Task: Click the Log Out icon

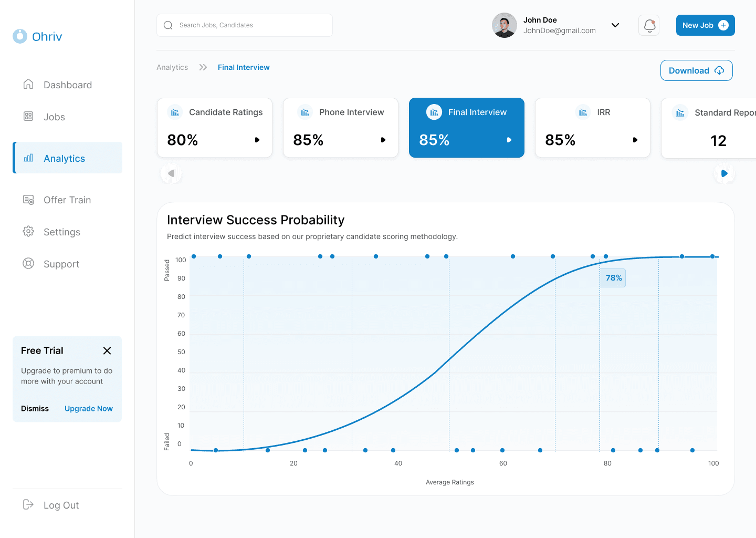Action: point(28,504)
